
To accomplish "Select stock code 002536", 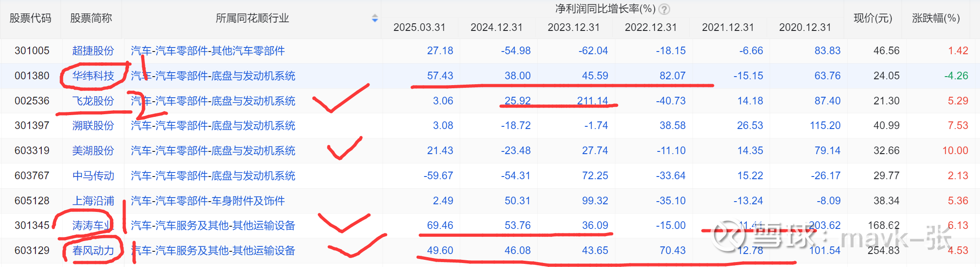I will click(32, 101).
